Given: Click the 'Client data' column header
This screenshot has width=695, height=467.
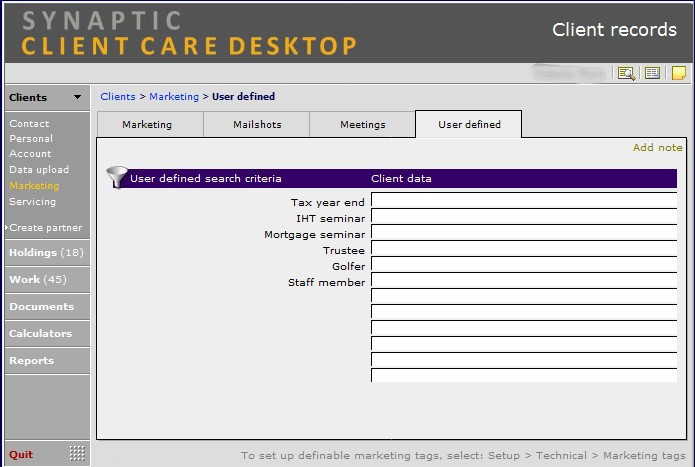Looking at the screenshot, I should click(x=401, y=179).
